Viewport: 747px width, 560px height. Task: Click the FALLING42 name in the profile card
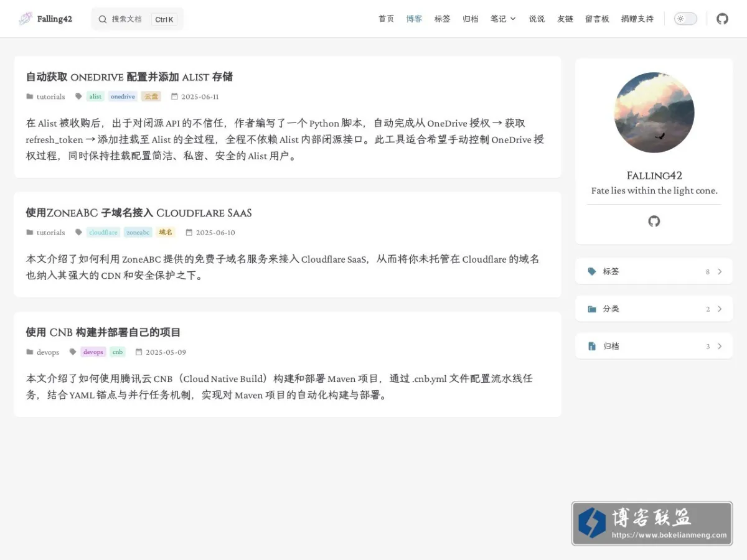(x=654, y=175)
